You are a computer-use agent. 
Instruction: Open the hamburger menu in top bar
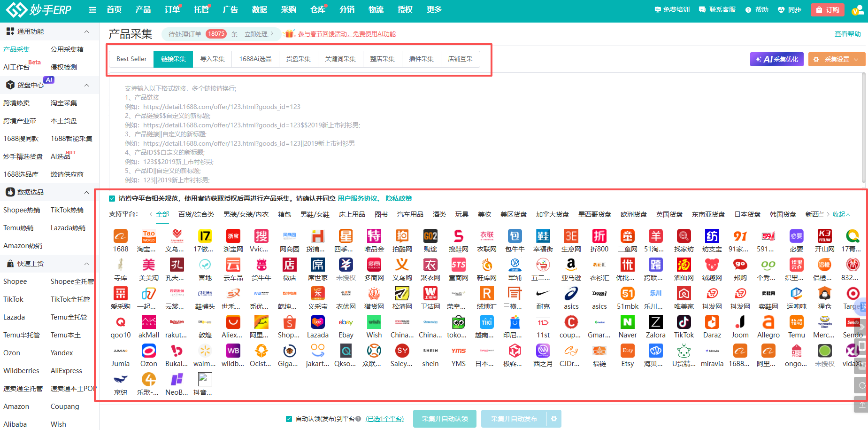click(x=92, y=10)
